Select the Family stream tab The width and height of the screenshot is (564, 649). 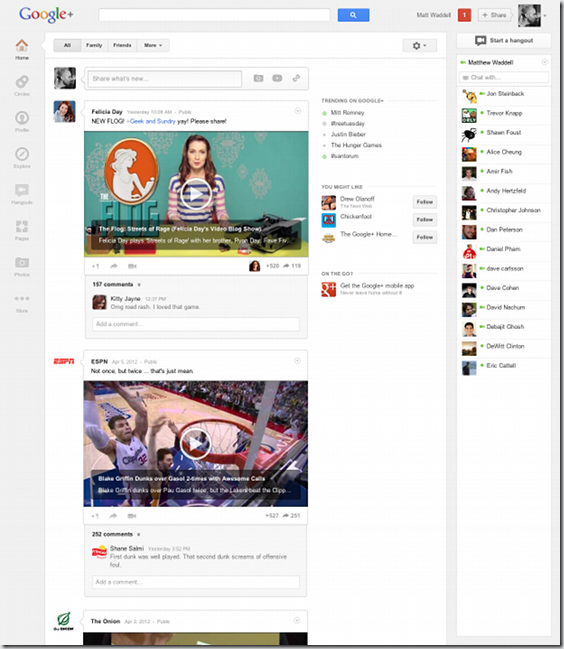(x=94, y=45)
